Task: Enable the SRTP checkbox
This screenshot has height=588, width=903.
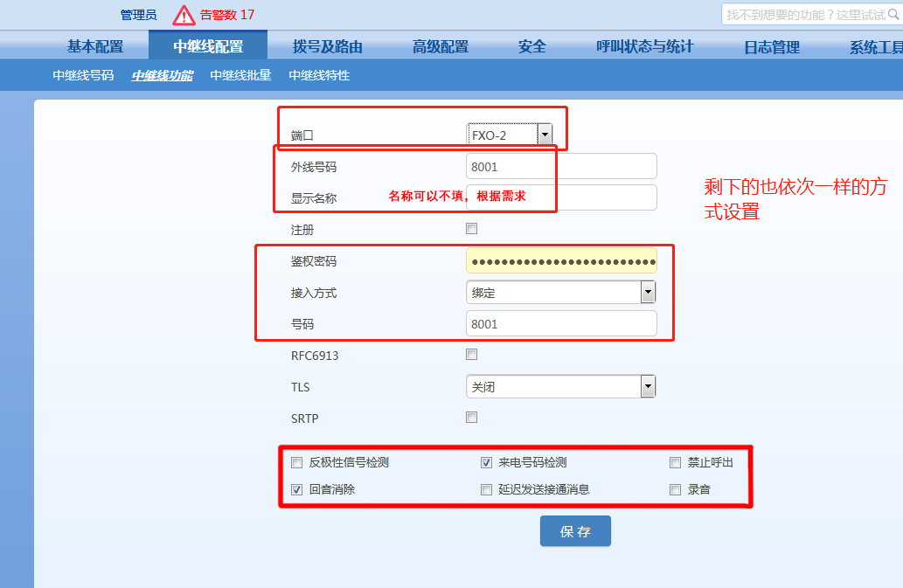Action: coord(472,418)
